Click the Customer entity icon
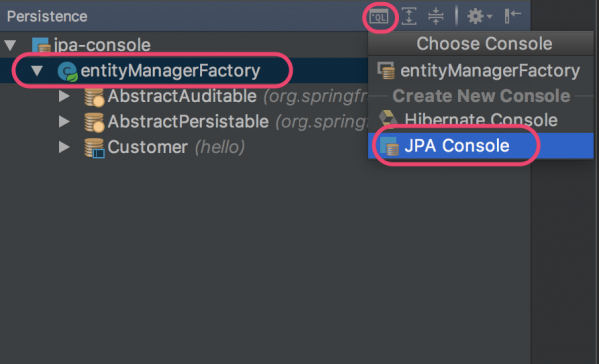The height and width of the screenshot is (364, 599). click(94, 148)
